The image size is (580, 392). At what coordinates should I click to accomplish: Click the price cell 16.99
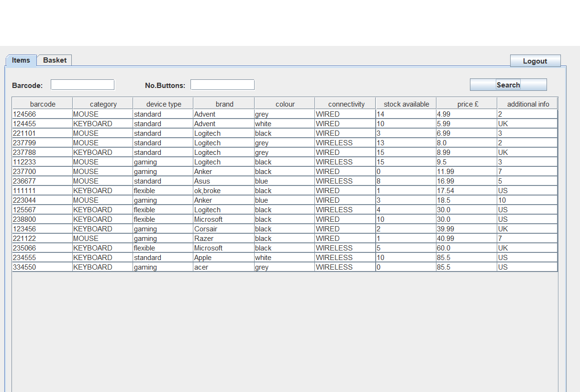click(467, 181)
